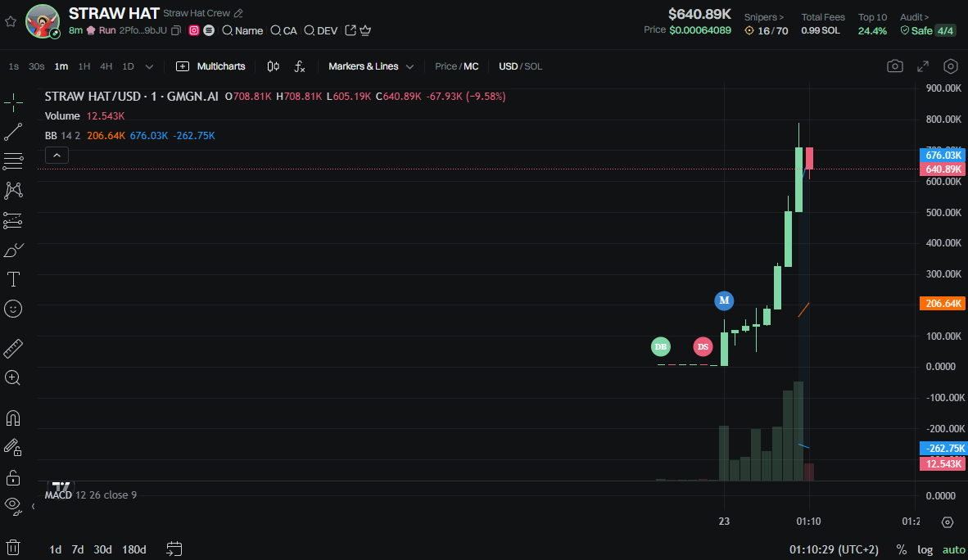
Task: Select the ruler measure tool
Action: 13,348
